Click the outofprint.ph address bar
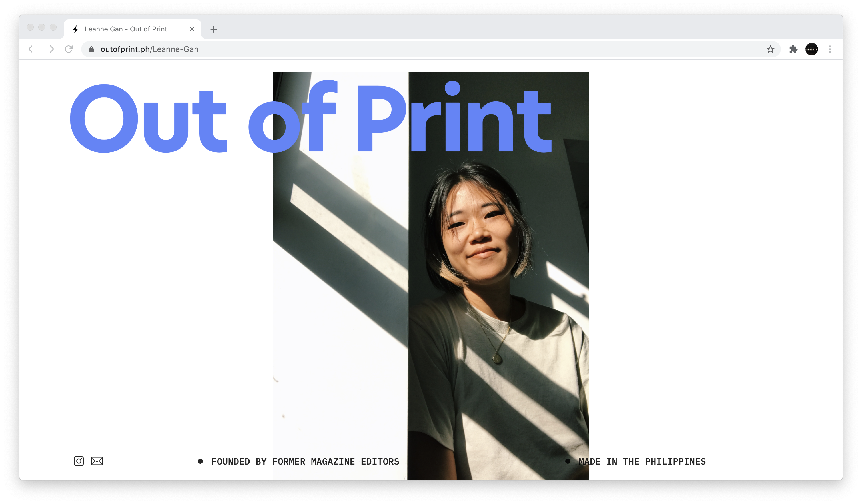The image size is (862, 504). pyautogui.click(x=410, y=49)
